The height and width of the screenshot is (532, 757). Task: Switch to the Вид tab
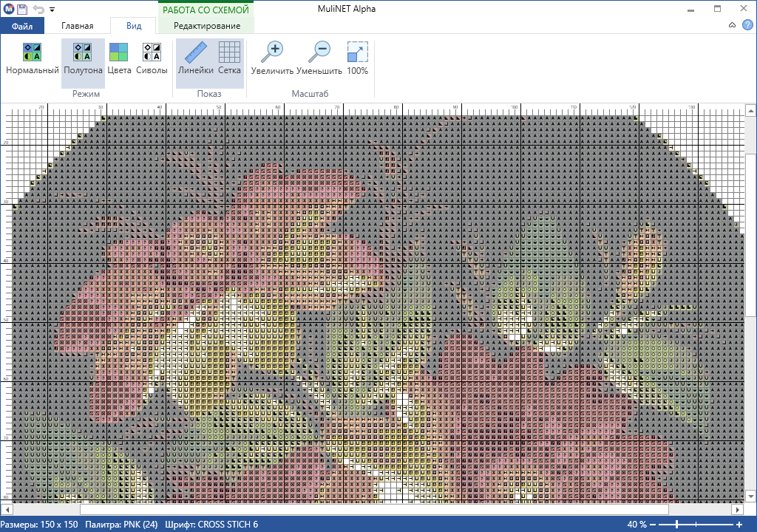(x=134, y=26)
